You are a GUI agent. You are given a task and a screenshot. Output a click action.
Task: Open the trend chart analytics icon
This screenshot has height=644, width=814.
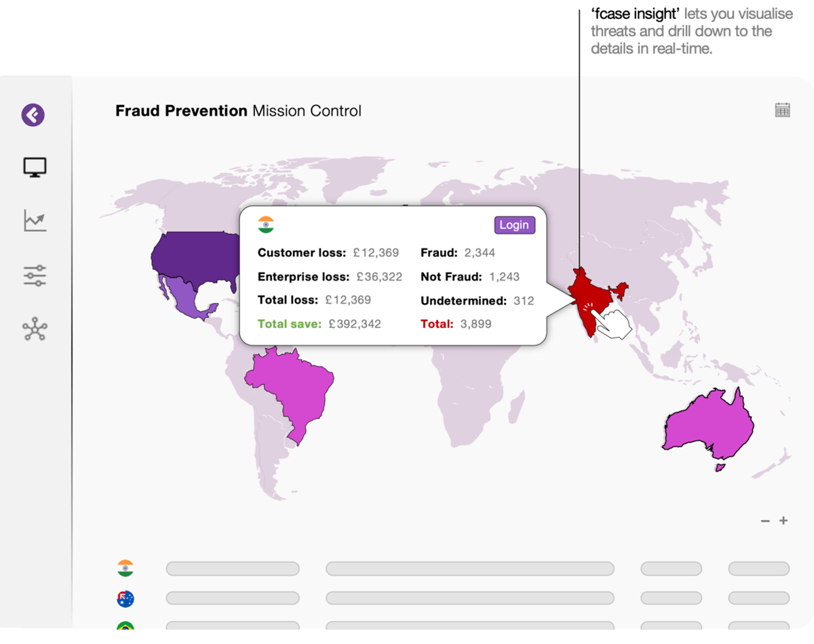(x=35, y=221)
